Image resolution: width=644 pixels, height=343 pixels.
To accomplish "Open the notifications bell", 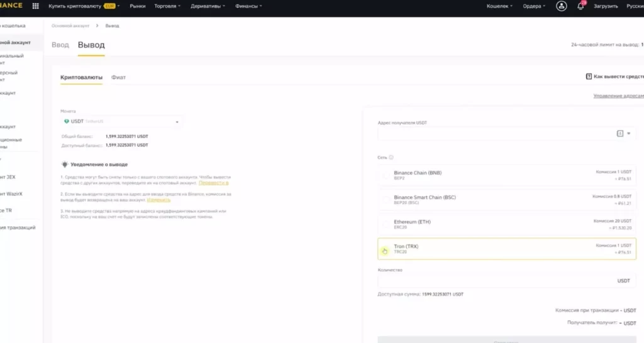I will [x=580, y=6].
